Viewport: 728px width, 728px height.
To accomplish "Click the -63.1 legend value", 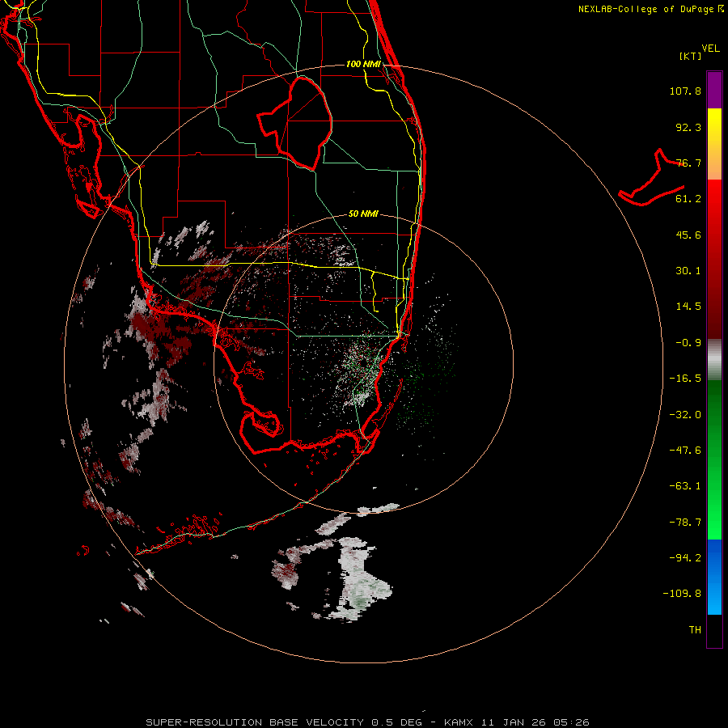I will coord(685,486).
